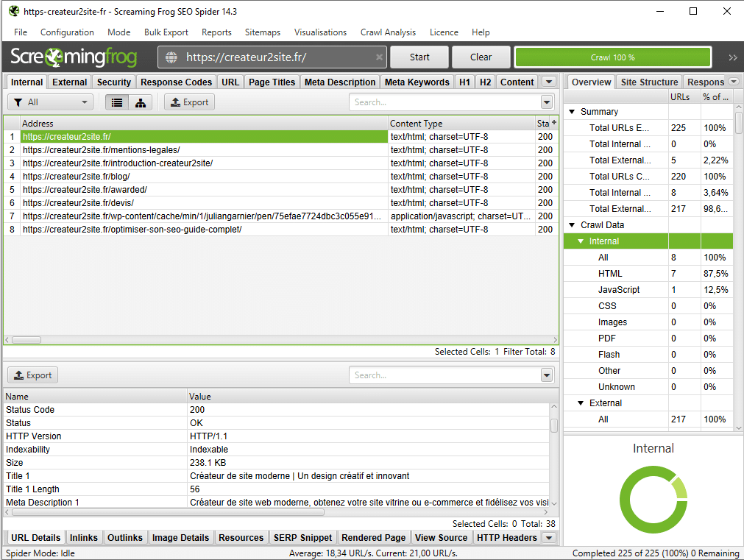Click the Internal donut chart
Screen dimensions: 744x560
click(x=653, y=499)
